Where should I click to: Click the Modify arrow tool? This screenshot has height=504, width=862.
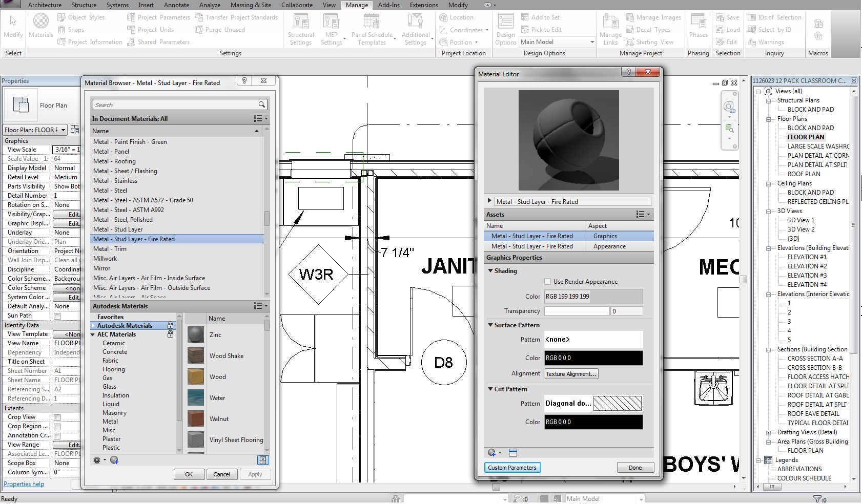pos(13,26)
